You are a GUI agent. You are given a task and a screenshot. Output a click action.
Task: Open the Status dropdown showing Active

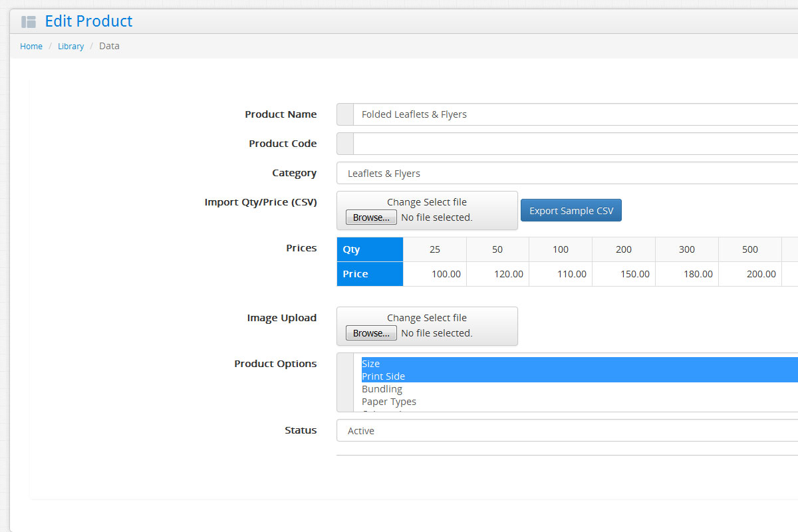(x=567, y=431)
